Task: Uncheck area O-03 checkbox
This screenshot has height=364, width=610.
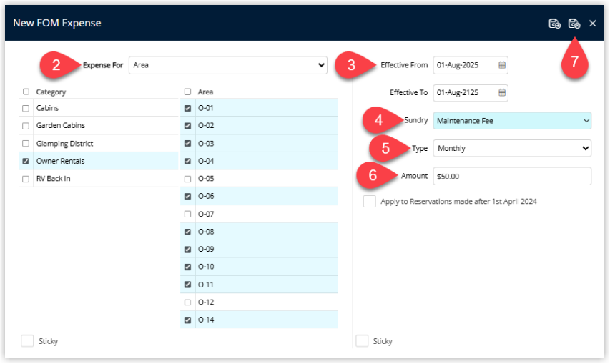Action: pos(187,144)
